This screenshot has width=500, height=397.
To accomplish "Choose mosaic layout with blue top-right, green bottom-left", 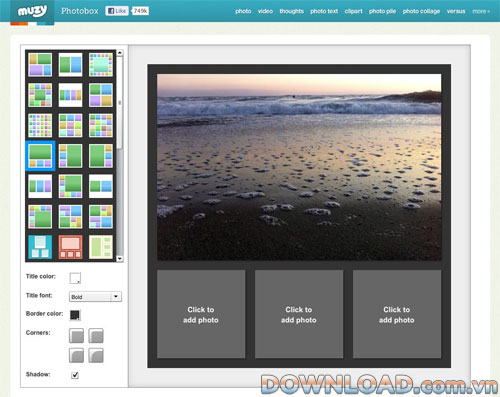I will pos(70,216).
